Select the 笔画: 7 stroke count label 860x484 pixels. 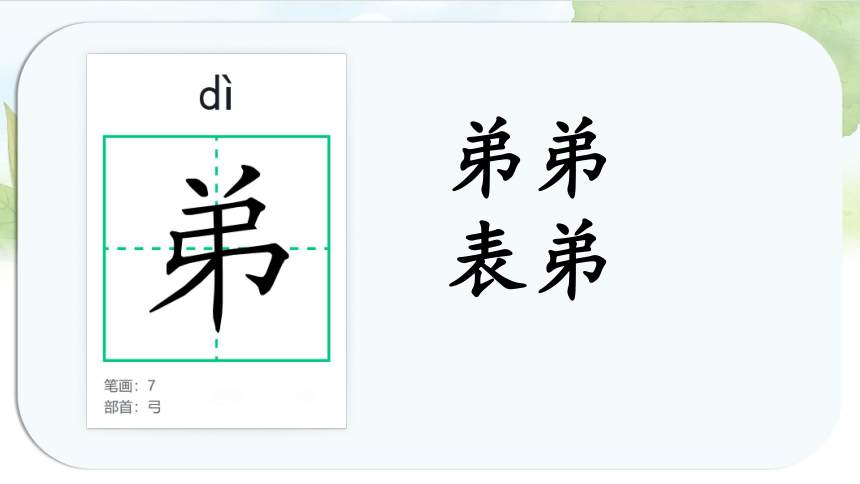(129, 386)
